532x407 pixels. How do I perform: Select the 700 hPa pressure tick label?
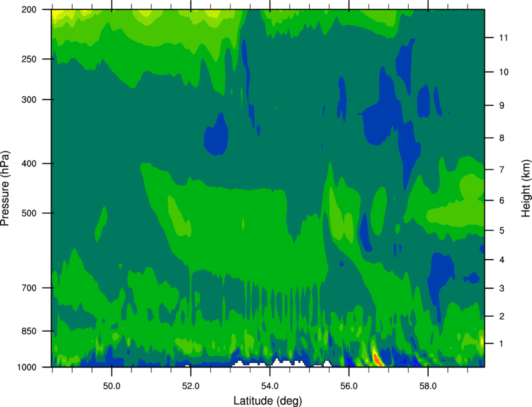click(29, 288)
